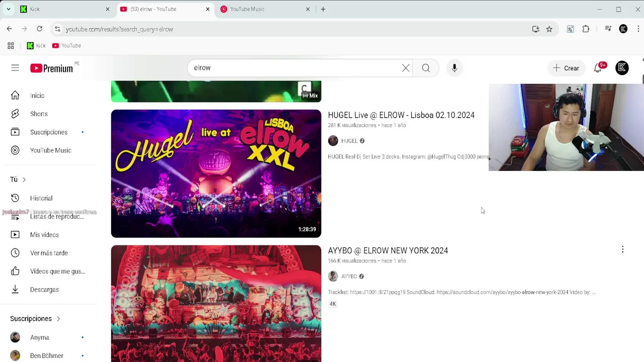Click the HUGEL channel avatar
Viewport: 644px width, 362px height.
[333, 141]
